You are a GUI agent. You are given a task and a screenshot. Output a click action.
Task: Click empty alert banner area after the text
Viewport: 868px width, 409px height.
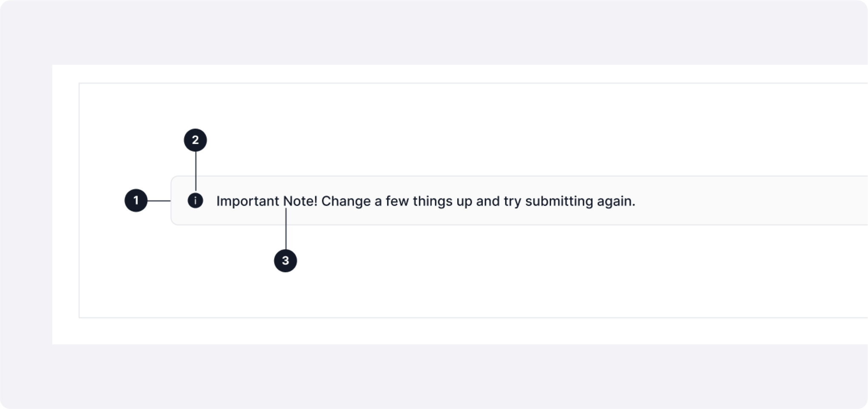point(748,200)
